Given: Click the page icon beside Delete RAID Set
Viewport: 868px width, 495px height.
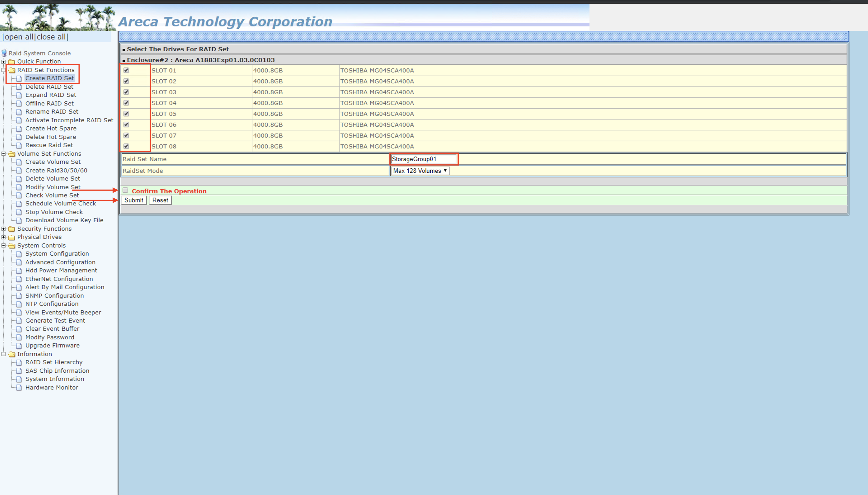Looking at the screenshot, I should [x=19, y=87].
